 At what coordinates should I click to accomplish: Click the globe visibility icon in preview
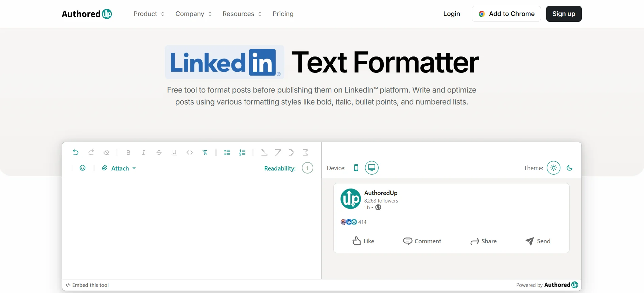[x=378, y=207]
